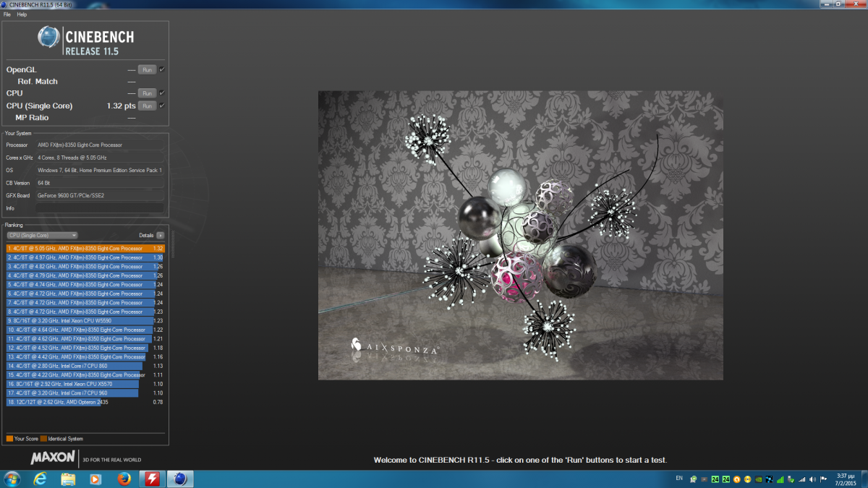Open the Help menu
The image size is (868, 488).
coord(22,14)
